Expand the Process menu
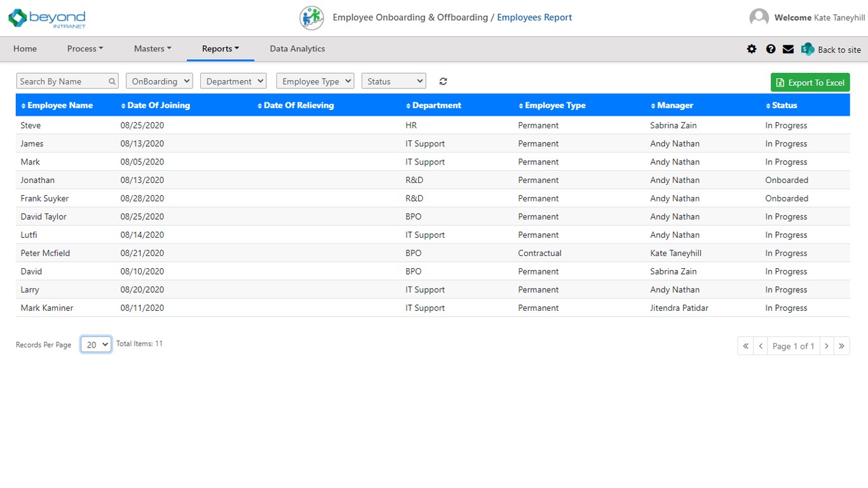 (85, 49)
